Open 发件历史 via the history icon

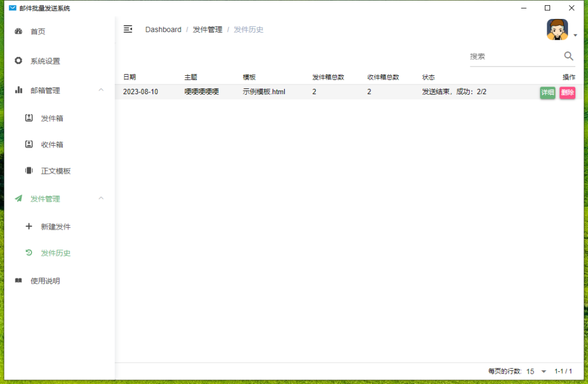click(29, 253)
